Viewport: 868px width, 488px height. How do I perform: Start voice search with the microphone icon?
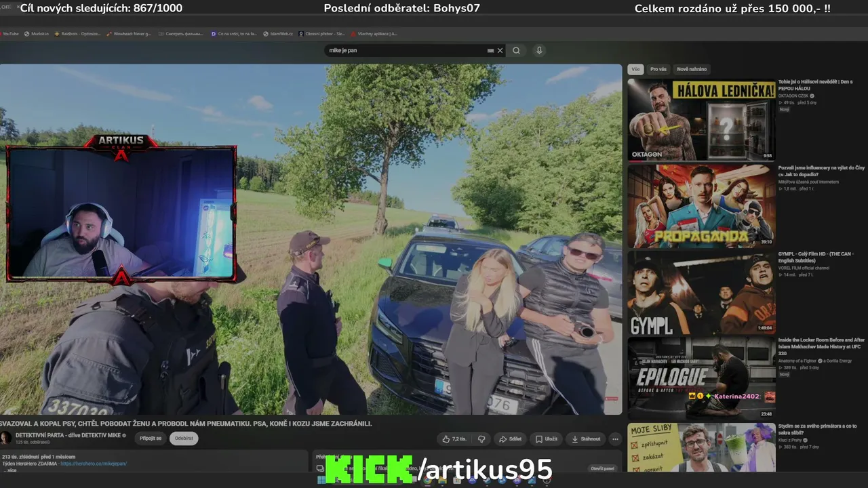(539, 50)
